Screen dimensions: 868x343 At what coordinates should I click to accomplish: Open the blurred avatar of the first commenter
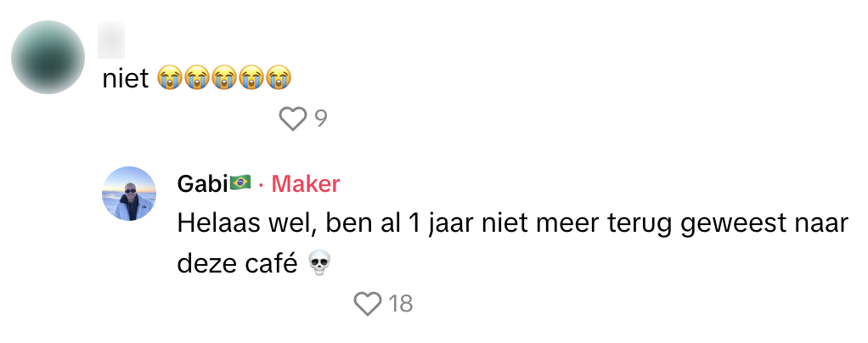(x=48, y=57)
